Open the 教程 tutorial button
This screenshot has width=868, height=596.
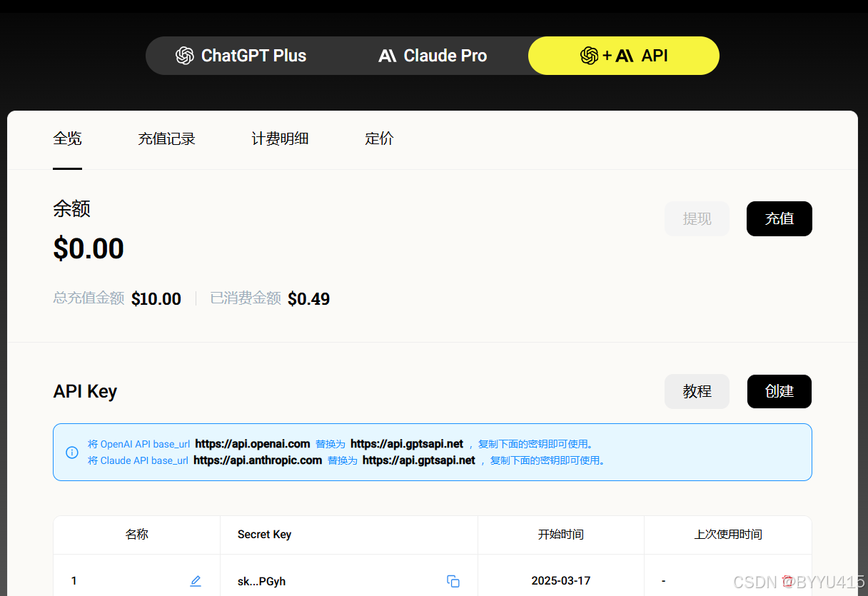tap(697, 391)
